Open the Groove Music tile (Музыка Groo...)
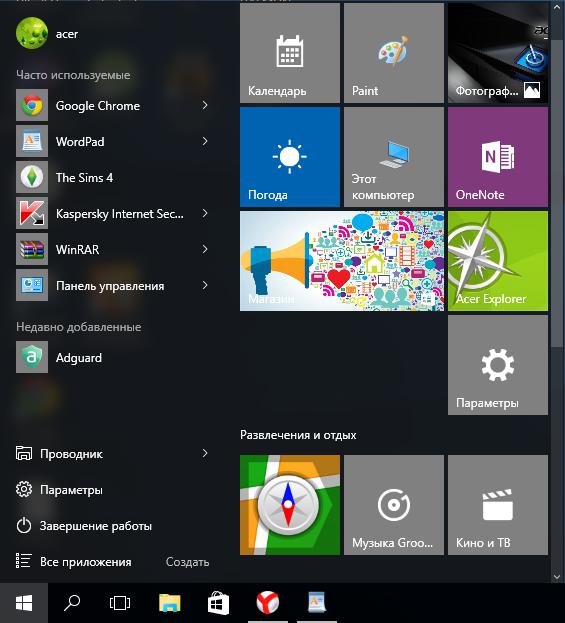 point(394,505)
